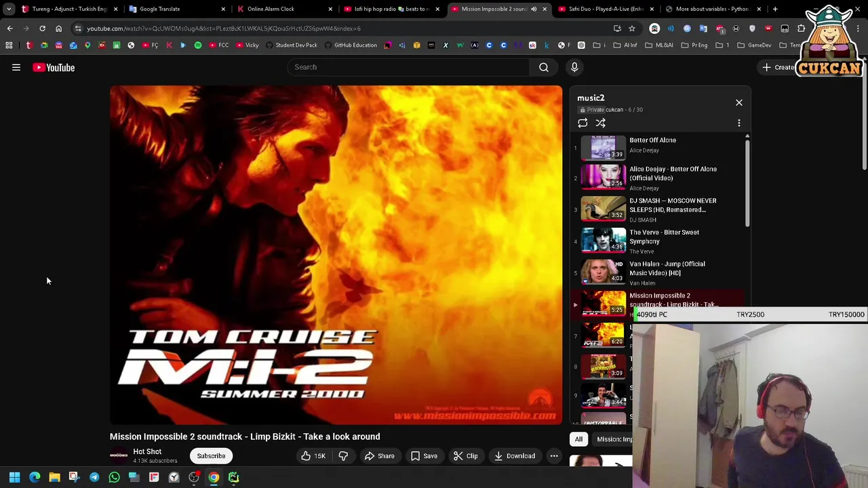
Task: Reload the page
Action: click(42, 28)
